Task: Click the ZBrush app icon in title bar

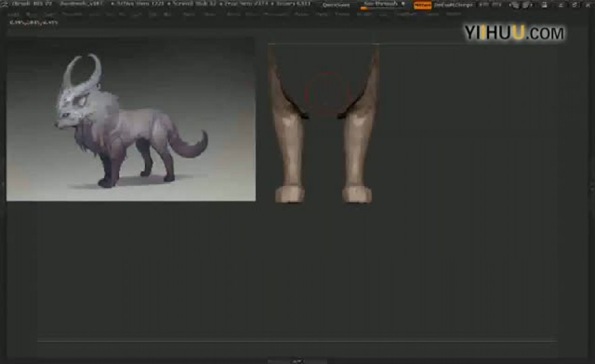Action: tap(5, 4)
